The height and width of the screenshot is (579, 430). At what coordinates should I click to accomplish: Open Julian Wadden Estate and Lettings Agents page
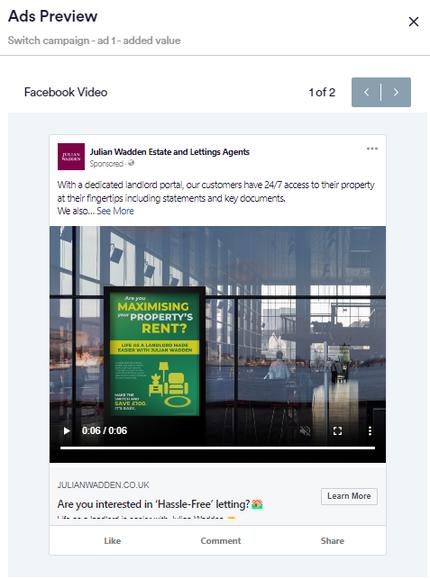[170, 152]
